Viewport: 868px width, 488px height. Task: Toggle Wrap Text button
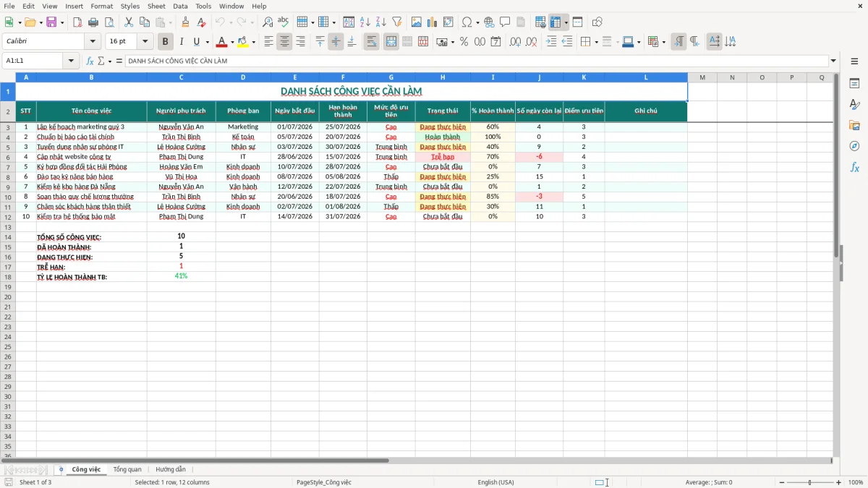point(372,42)
